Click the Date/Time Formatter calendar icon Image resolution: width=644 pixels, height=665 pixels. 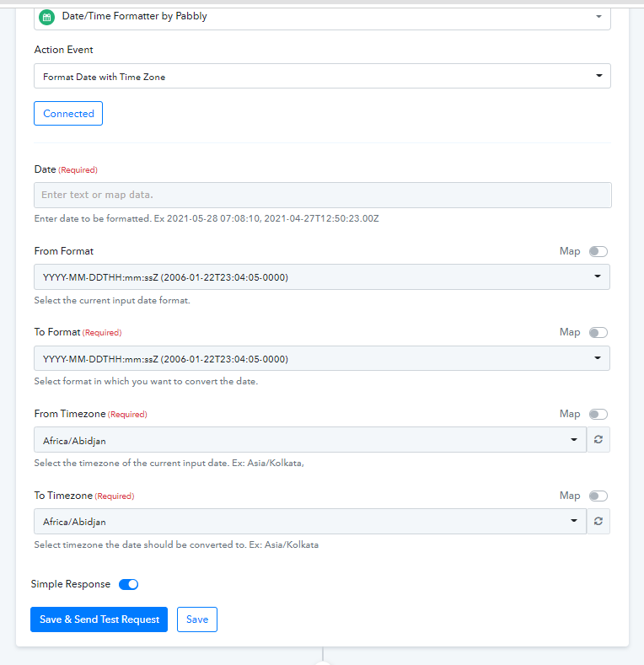click(46, 18)
